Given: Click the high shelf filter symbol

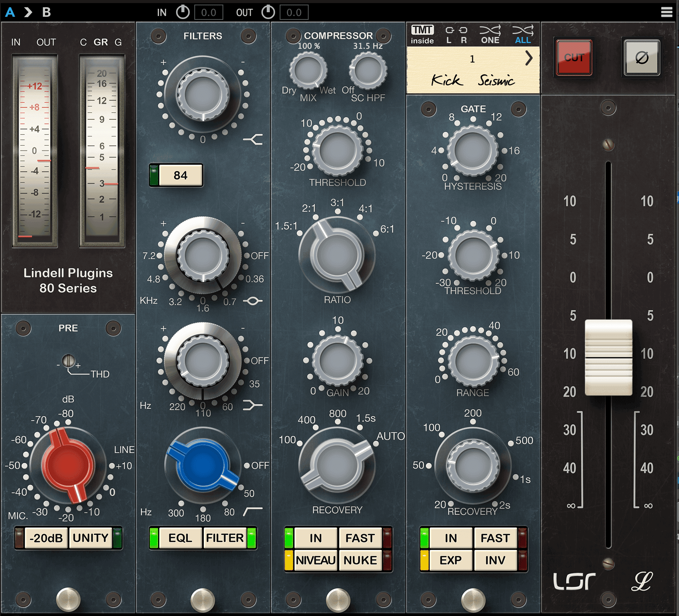Looking at the screenshot, I should point(253,140).
